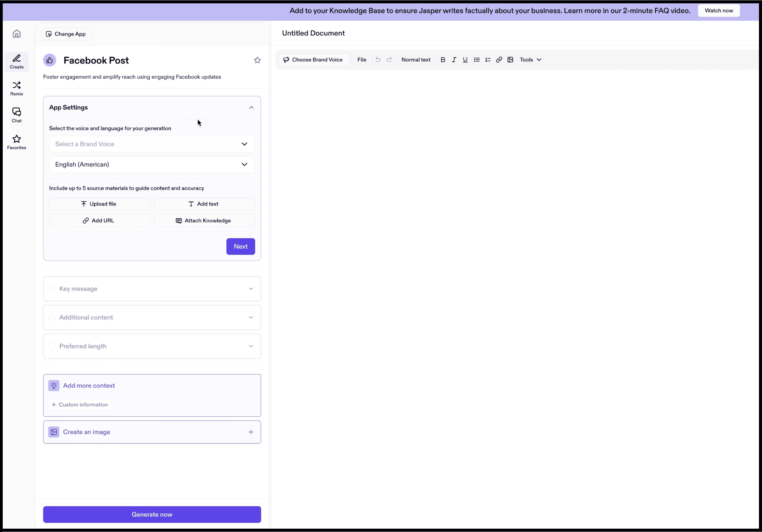Toggle italic formatting
This screenshot has height=532, width=762.
(x=454, y=60)
